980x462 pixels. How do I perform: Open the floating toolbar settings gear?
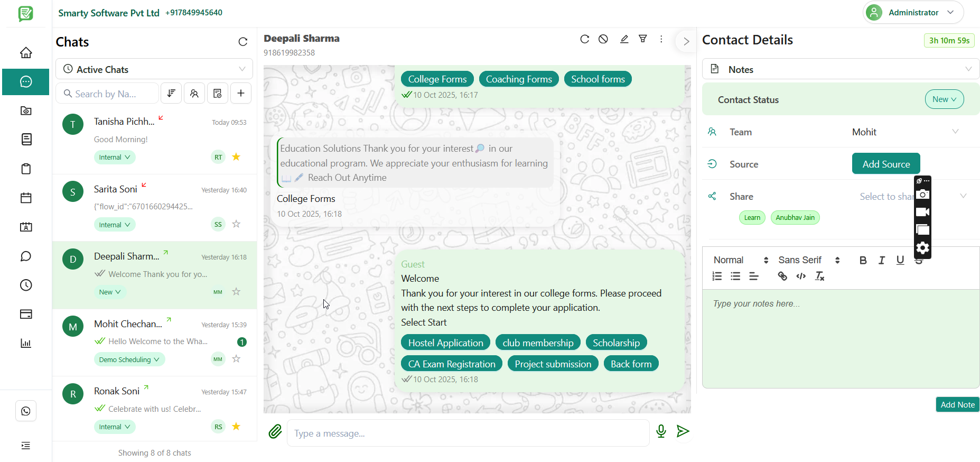(x=922, y=248)
